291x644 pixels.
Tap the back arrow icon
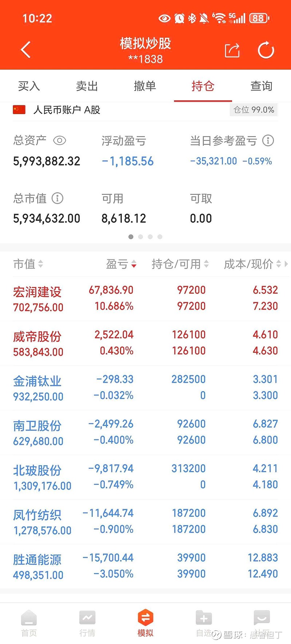[x=25, y=50]
